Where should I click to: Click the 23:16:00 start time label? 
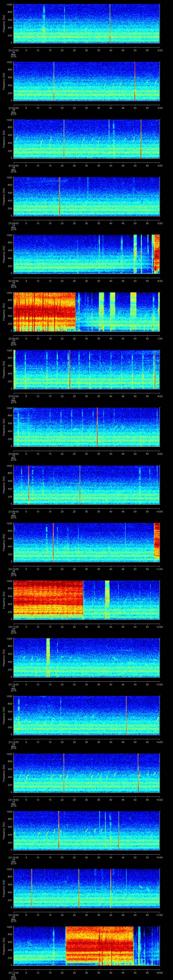click(x=13, y=915)
